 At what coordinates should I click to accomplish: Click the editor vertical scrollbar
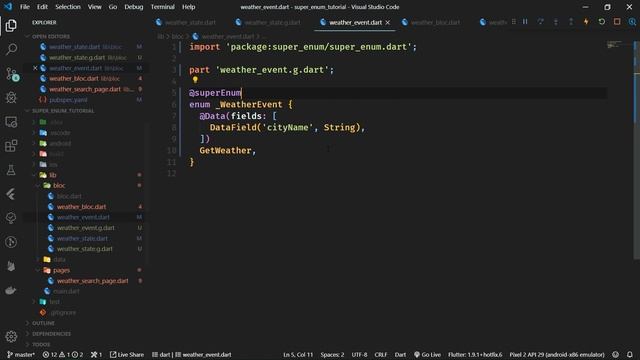[x=637, y=151]
